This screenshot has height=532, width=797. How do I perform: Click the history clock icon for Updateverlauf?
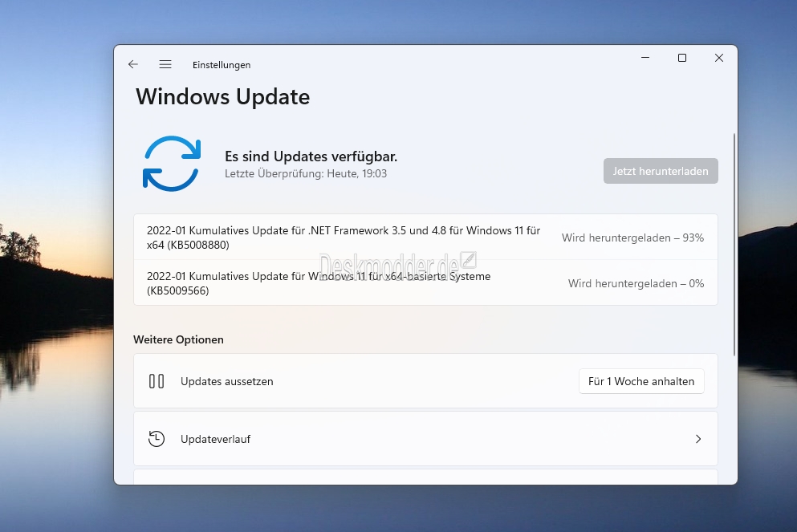(157, 439)
